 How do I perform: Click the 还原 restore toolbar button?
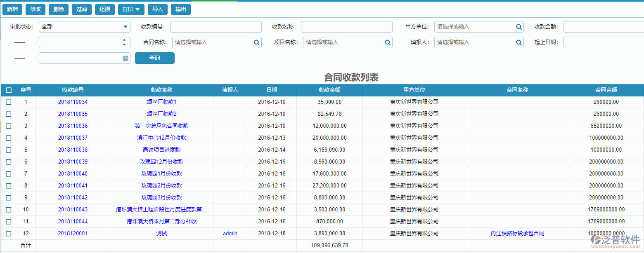pyautogui.click(x=104, y=9)
